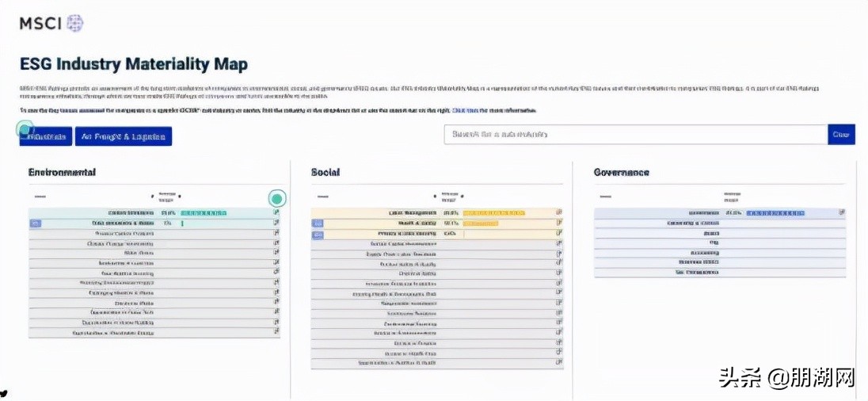
Task: Select the Industrials sector button
Action: click(46, 136)
